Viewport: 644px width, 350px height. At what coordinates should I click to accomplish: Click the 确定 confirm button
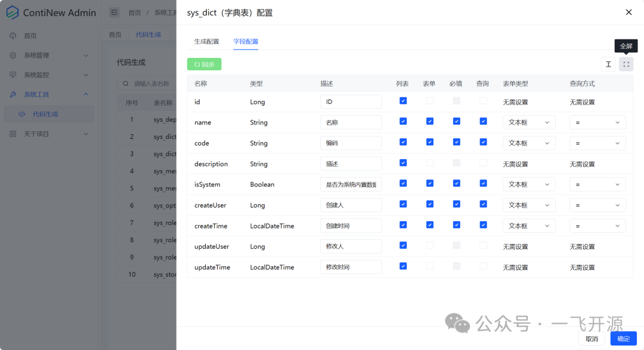point(623,338)
